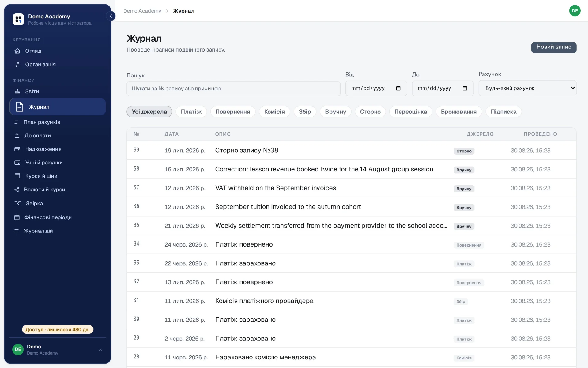Click date 2 черв. 2026 р. in row 29
The height and width of the screenshot is (368, 588).
pos(184,339)
